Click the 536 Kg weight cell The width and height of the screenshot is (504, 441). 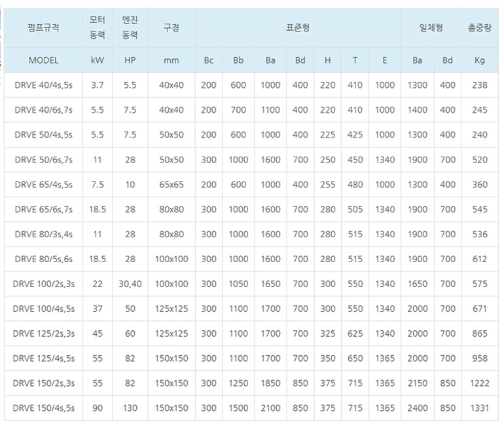click(x=480, y=235)
